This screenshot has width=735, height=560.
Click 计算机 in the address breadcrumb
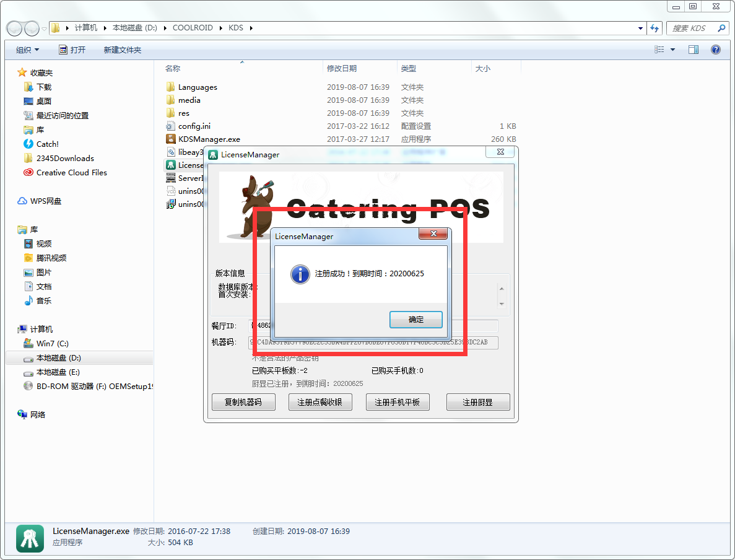[86, 28]
